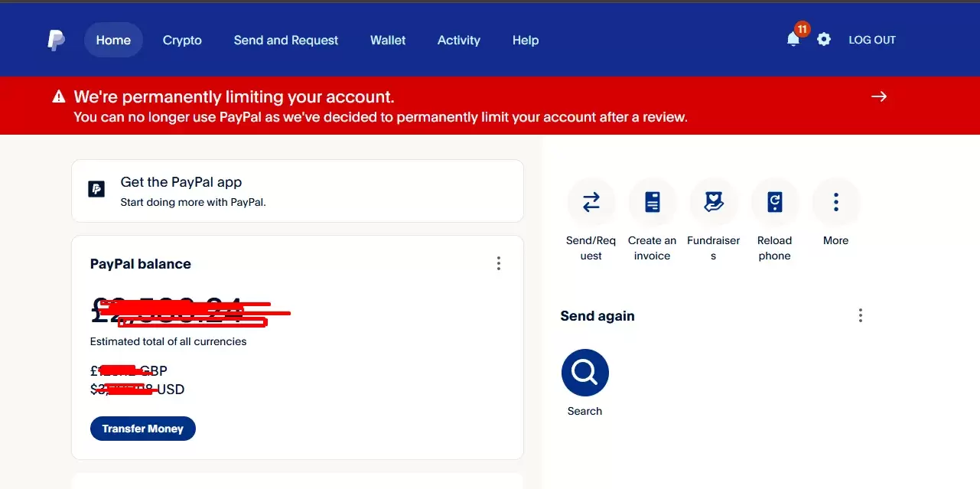Open the Fundraisers icon

click(x=713, y=202)
